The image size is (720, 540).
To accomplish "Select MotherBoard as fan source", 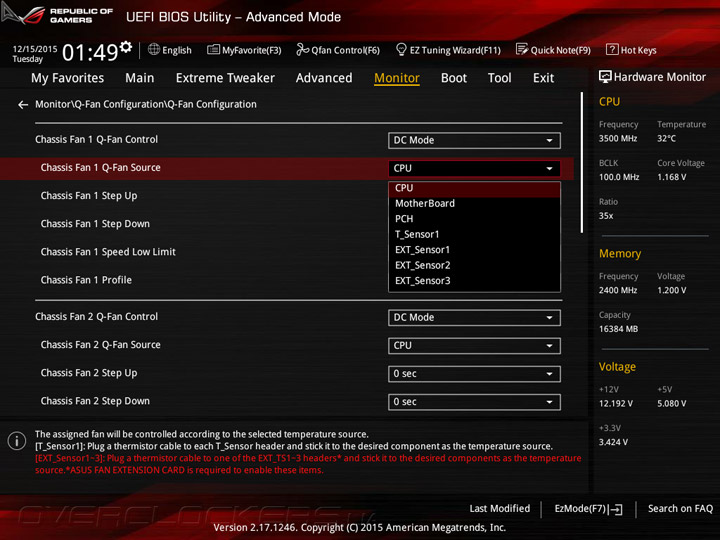I will point(474,203).
